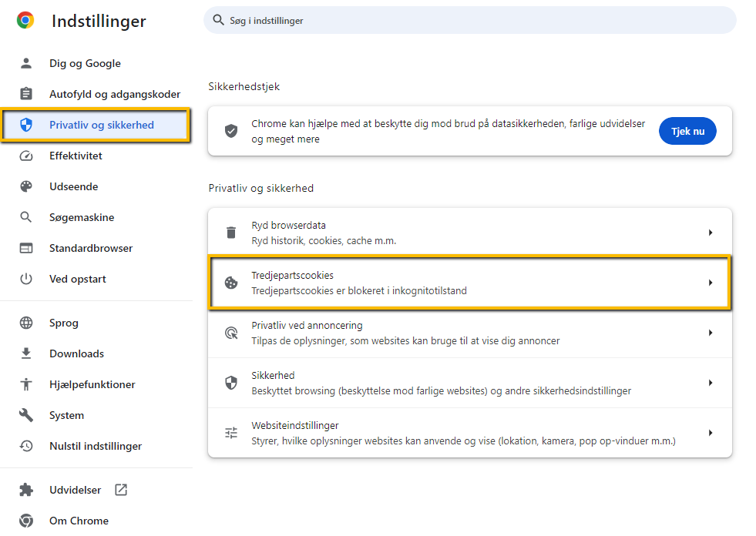Click the Chrome logo at the top
This screenshot has height=536, width=756.
pos(25,20)
